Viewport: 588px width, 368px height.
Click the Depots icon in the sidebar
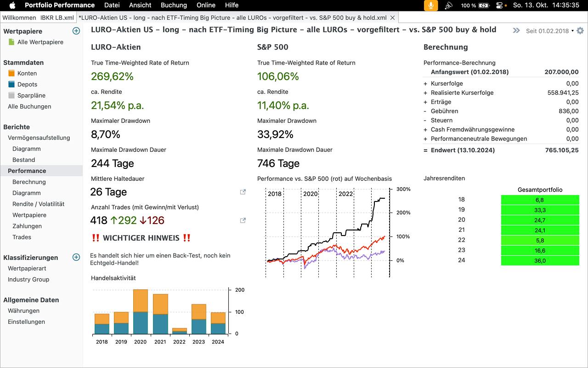[x=12, y=85]
